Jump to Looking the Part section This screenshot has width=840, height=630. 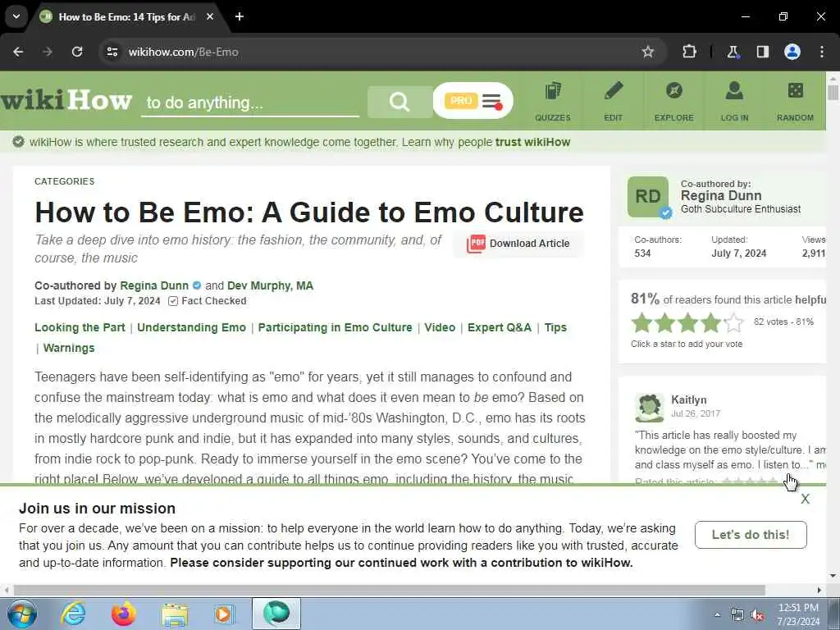coord(80,327)
